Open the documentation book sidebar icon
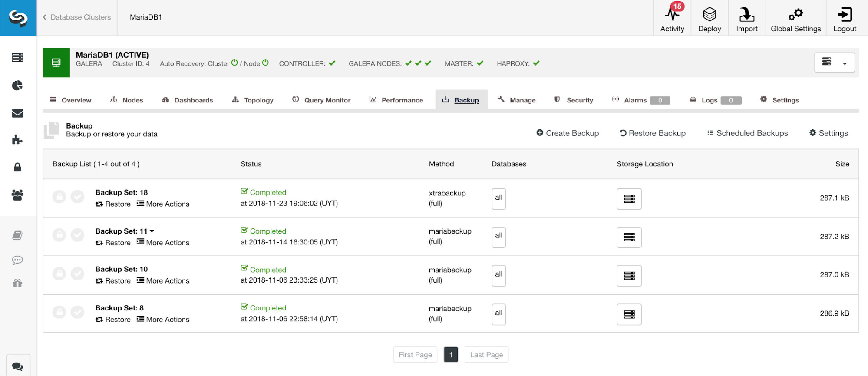868x376 pixels. pyautogui.click(x=17, y=235)
